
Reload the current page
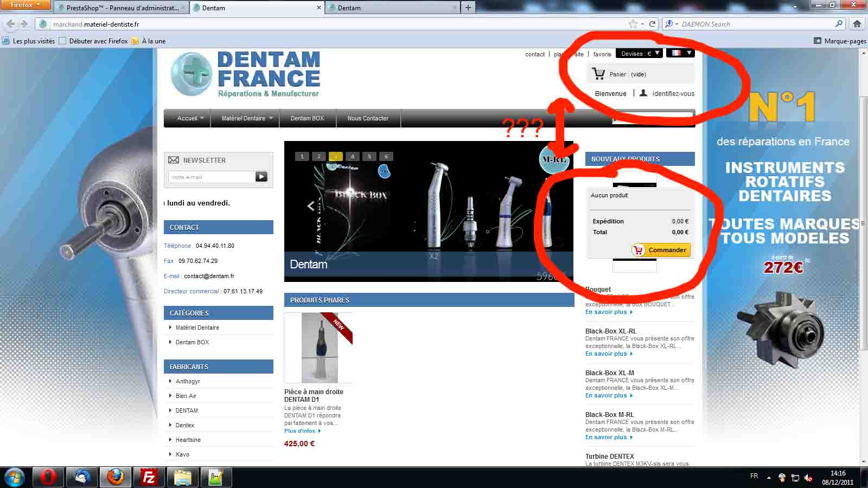point(653,24)
